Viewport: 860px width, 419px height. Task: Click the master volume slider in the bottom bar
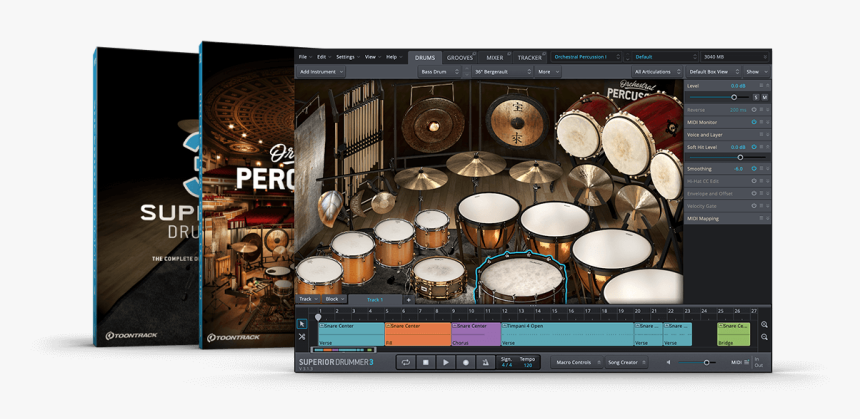tap(697, 362)
